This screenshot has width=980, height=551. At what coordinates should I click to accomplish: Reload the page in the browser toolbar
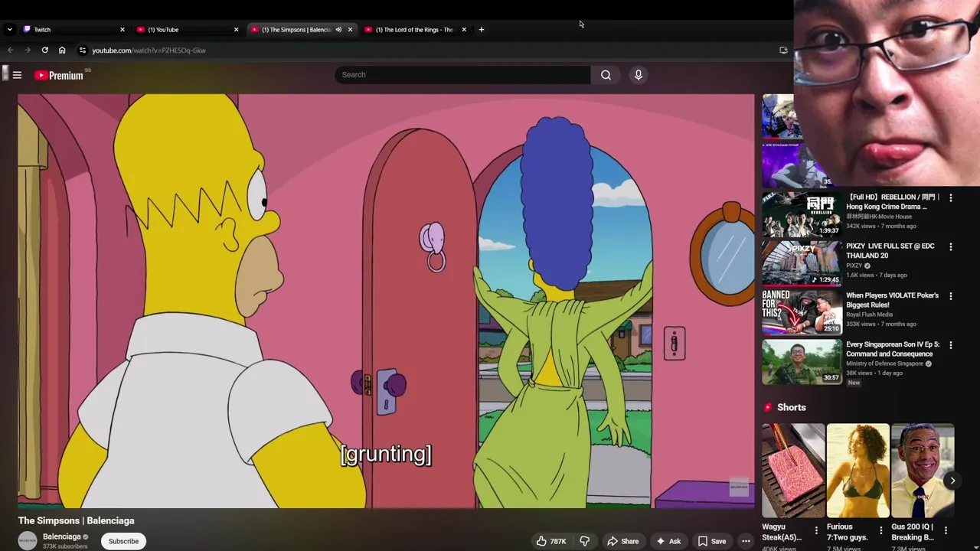[x=44, y=51]
